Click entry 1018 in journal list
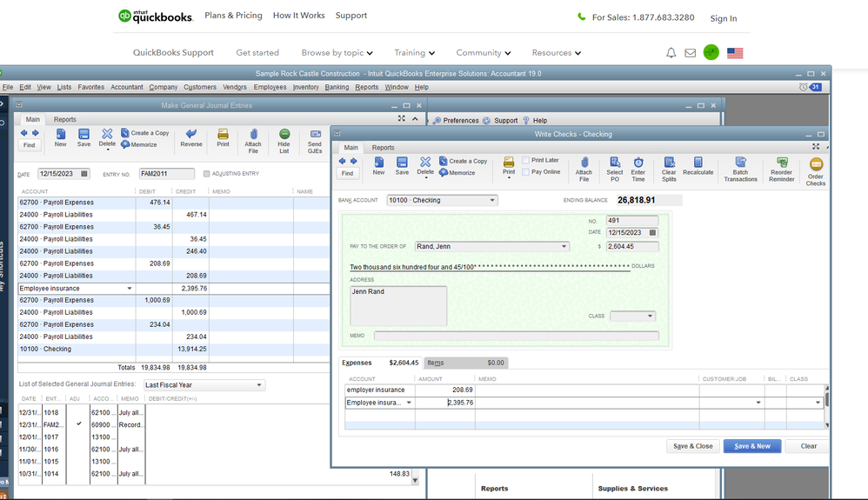The image size is (868, 500). coord(51,412)
